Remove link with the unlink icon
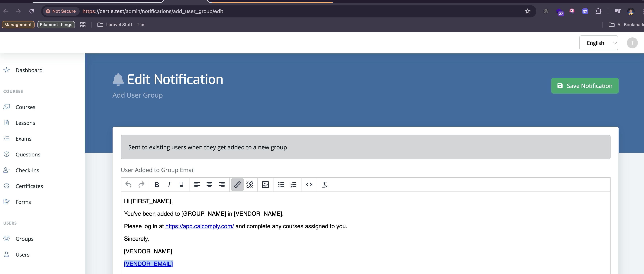 click(250, 185)
